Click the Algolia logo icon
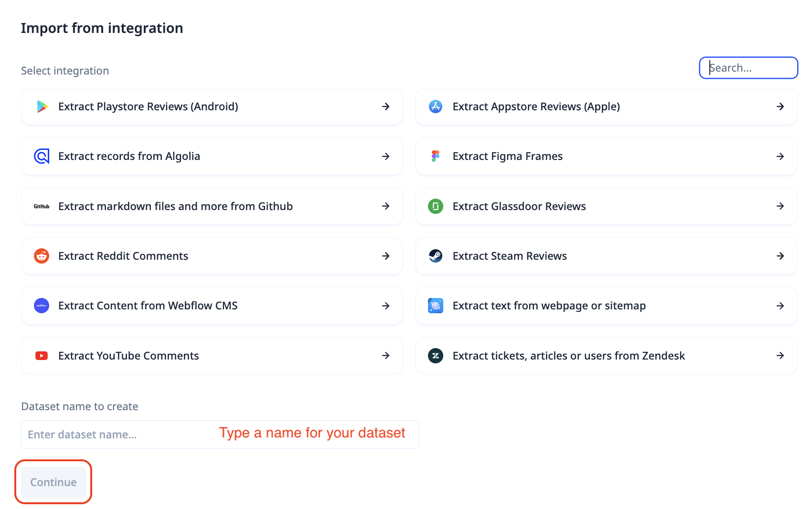Image resolution: width=812 pixels, height=509 pixels. coord(42,156)
